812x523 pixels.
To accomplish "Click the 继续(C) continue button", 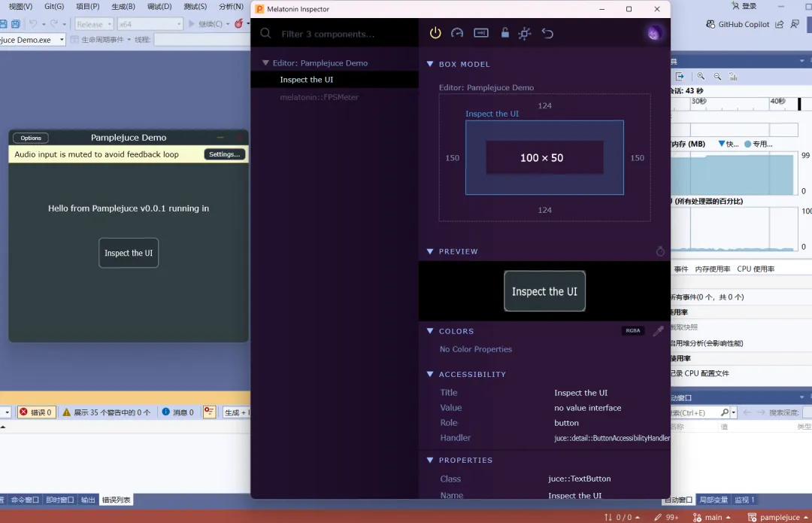I will point(205,24).
